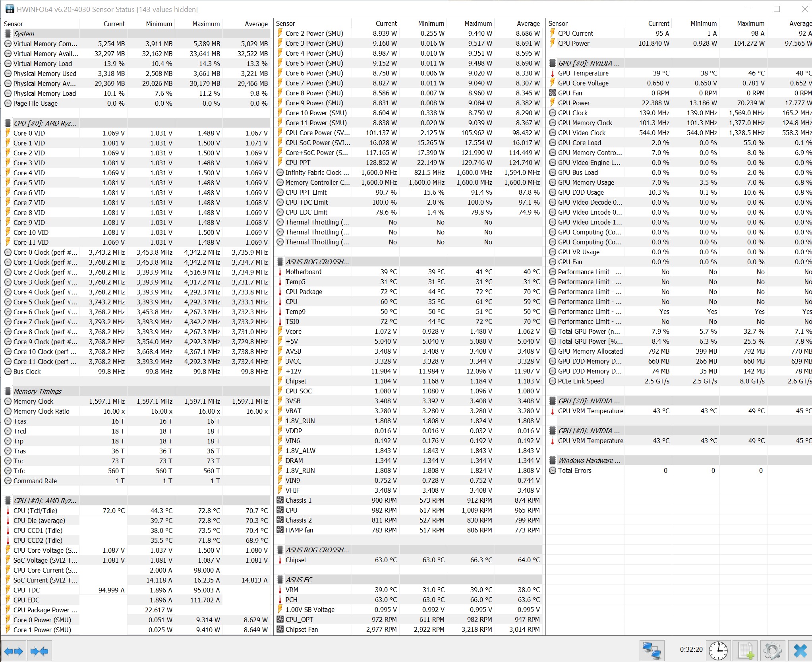Click the System section header row
Image resolution: width=812 pixels, height=662 pixels.
pyautogui.click(x=24, y=34)
